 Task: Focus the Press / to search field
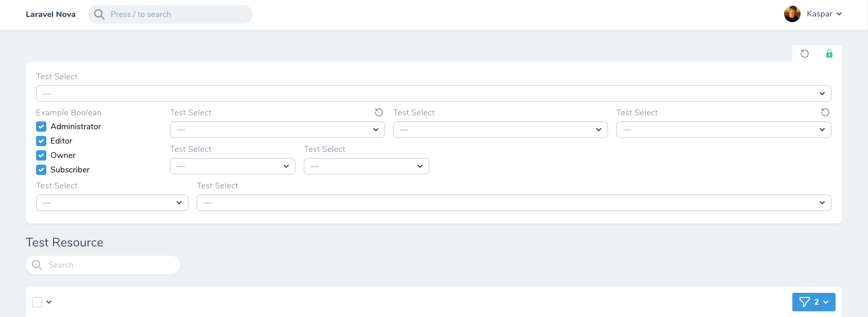click(170, 14)
